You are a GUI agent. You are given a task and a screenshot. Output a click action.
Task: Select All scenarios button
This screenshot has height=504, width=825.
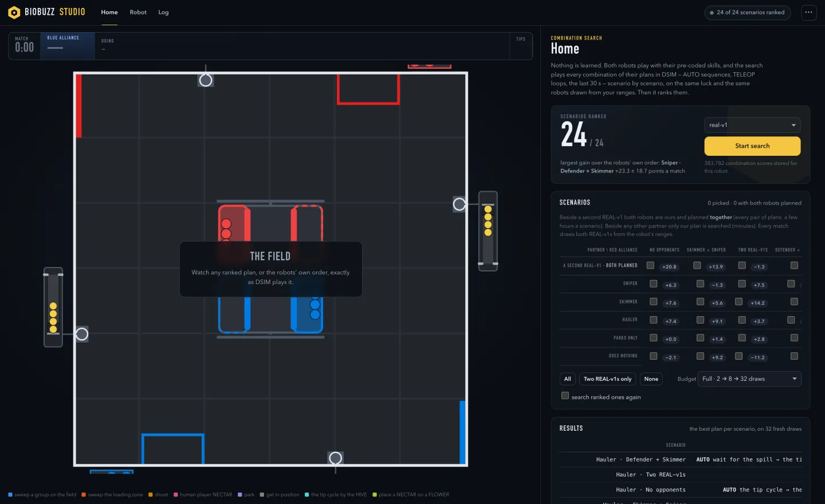(x=567, y=379)
